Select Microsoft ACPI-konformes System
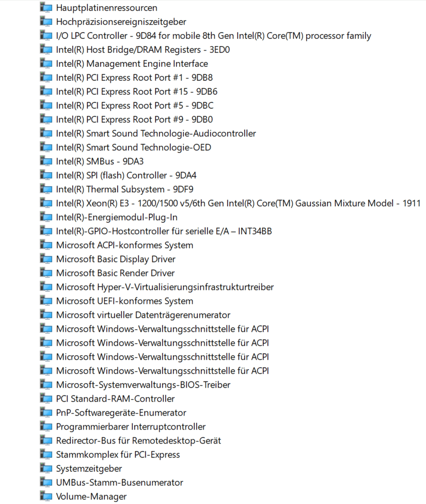This screenshot has width=426, height=504. pyautogui.click(x=124, y=245)
